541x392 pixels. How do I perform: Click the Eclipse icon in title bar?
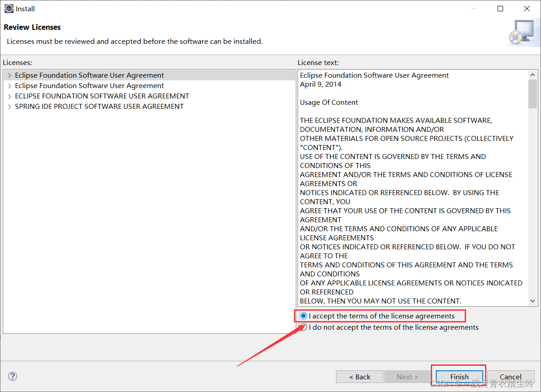(9, 9)
